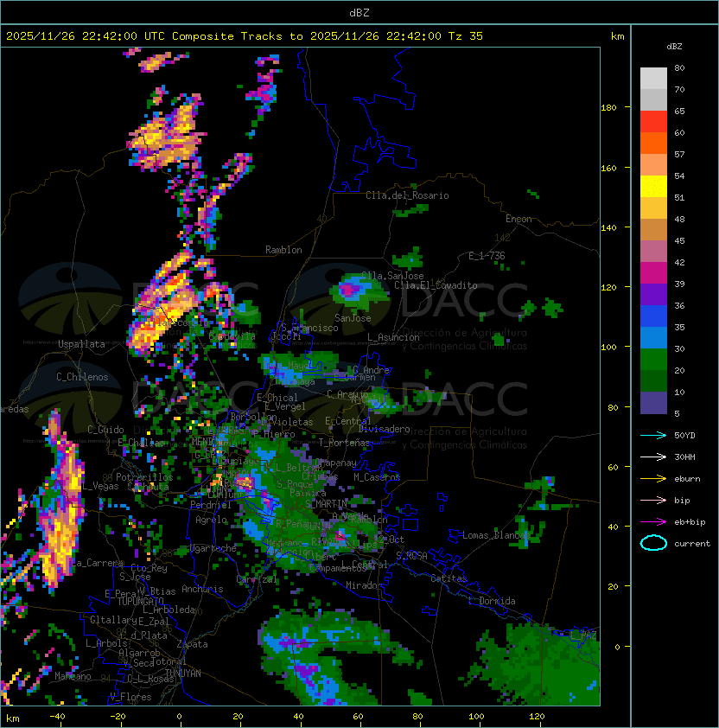Pick the light gray swatch below 80 dBZ
719x728 pixels.
coord(653,78)
